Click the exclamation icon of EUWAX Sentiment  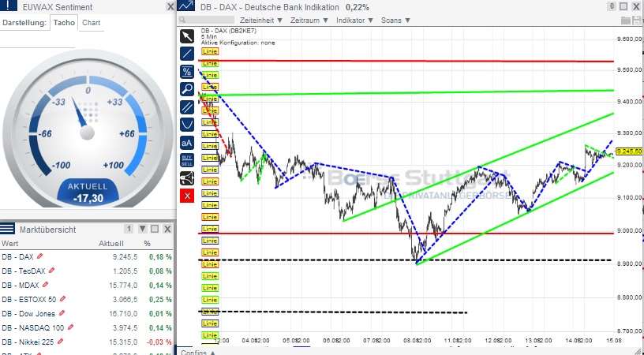[x=9, y=6]
